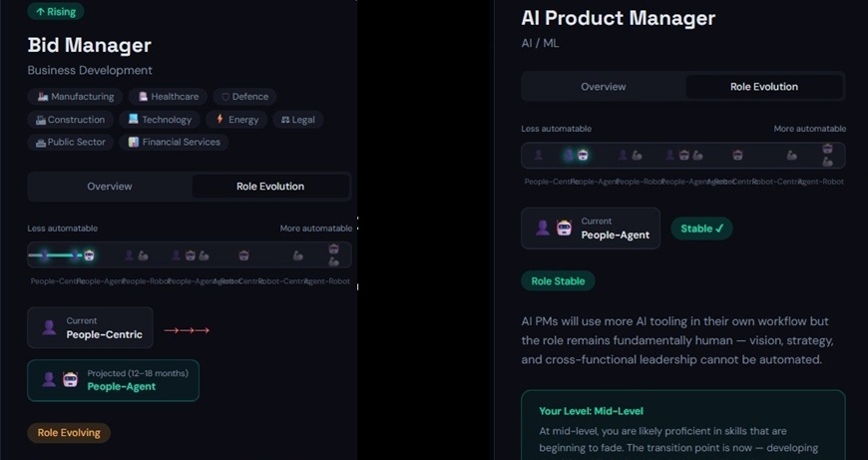The width and height of the screenshot is (868, 460).
Task: Select the Manufacturing industry tag
Action: pyautogui.click(x=75, y=97)
